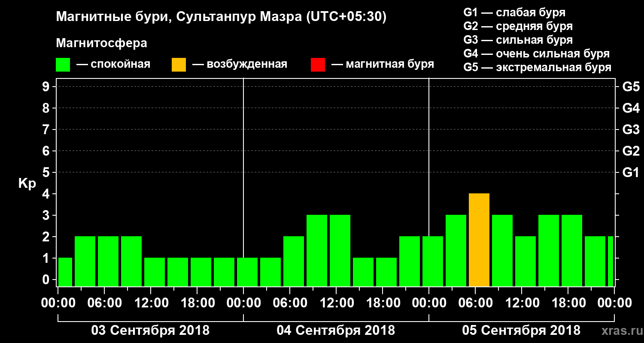644x343 pixels.
Task: Click the 12:00 time label under 03 Сентября
Action: coord(151,303)
